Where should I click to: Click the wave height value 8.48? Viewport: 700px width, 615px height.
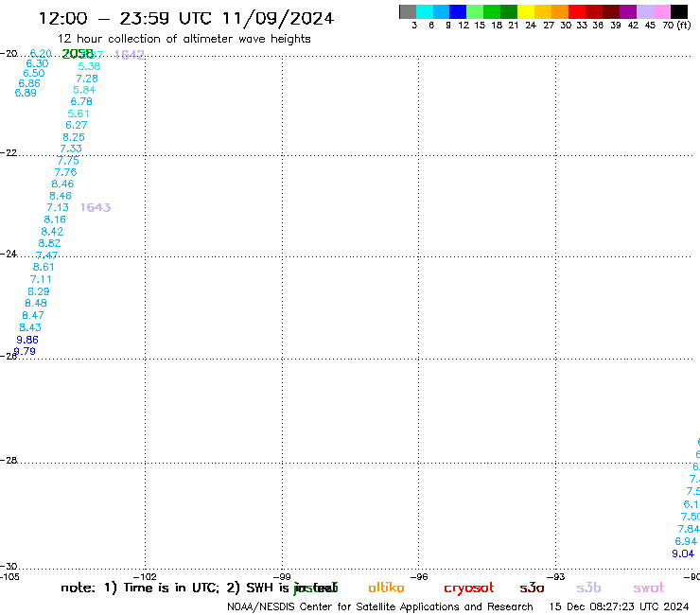[x=36, y=304]
